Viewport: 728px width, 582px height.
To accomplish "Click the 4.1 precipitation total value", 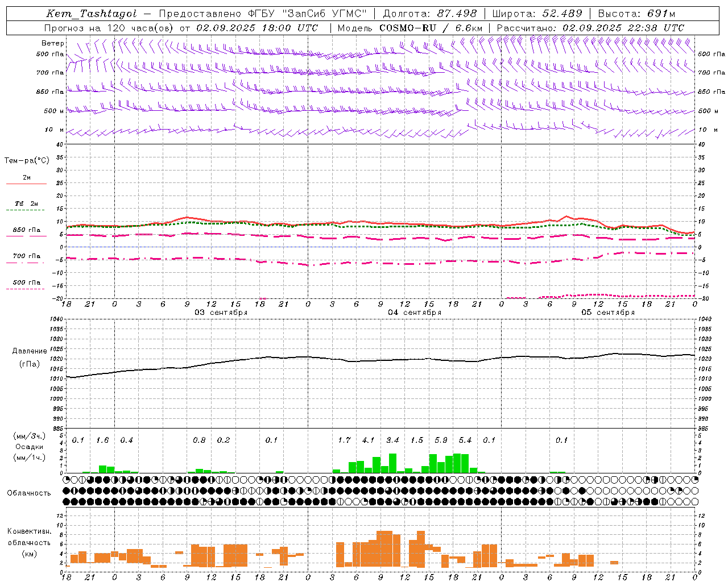I will (x=369, y=440).
